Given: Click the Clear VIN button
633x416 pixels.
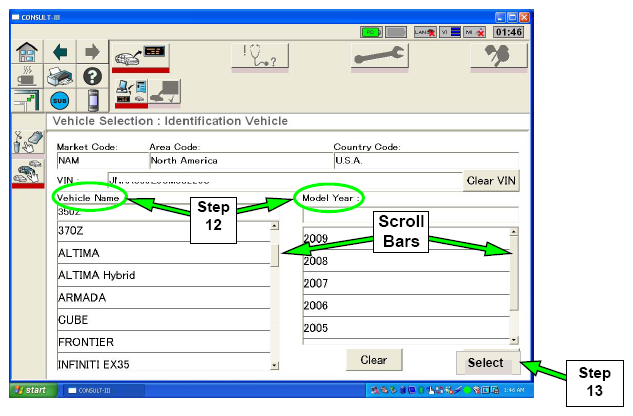Looking at the screenshot, I should [492, 181].
